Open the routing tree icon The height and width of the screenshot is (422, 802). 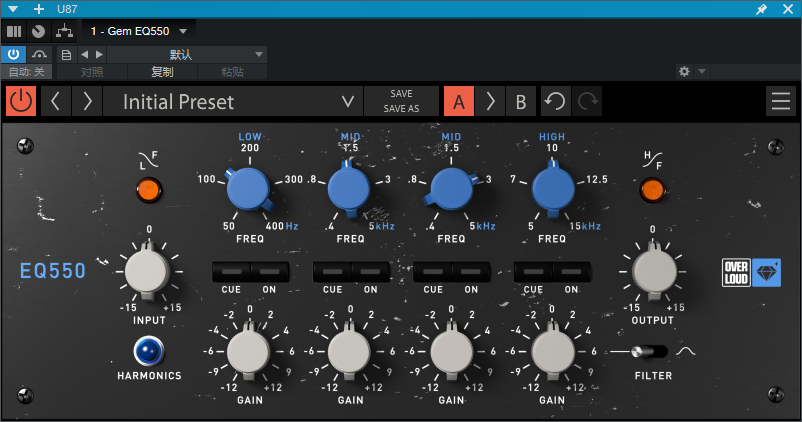tap(64, 31)
